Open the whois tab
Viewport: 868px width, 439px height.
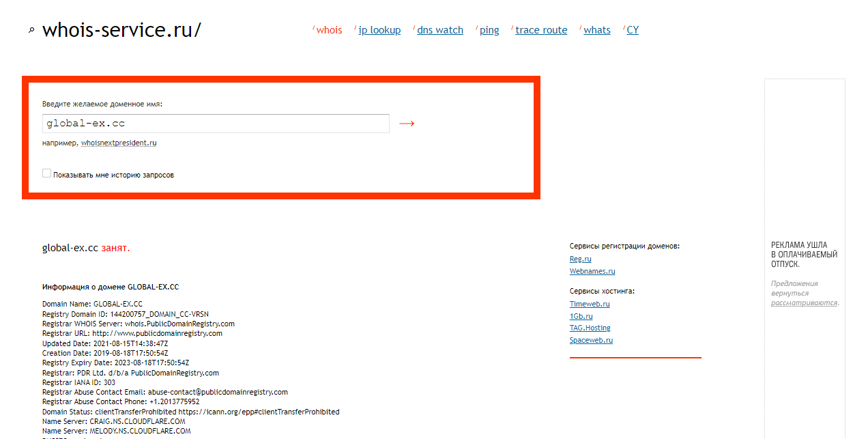[329, 30]
